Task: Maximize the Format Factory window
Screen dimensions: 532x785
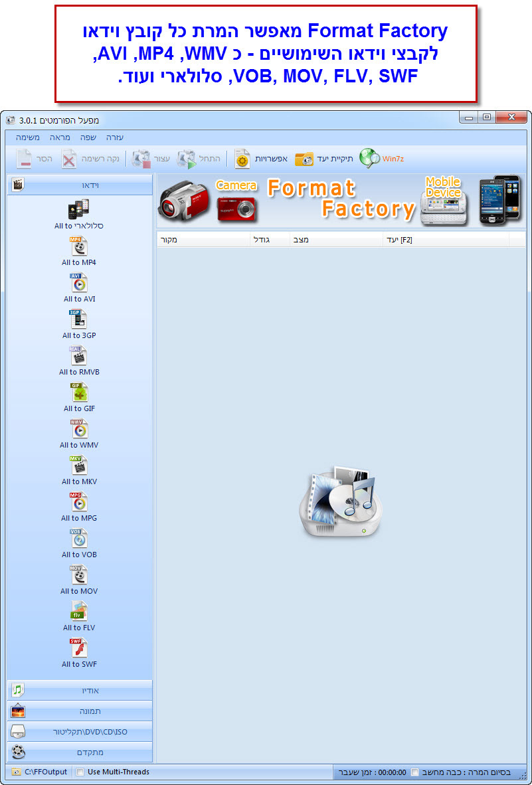Action: pyautogui.click(x=486, y=118)
